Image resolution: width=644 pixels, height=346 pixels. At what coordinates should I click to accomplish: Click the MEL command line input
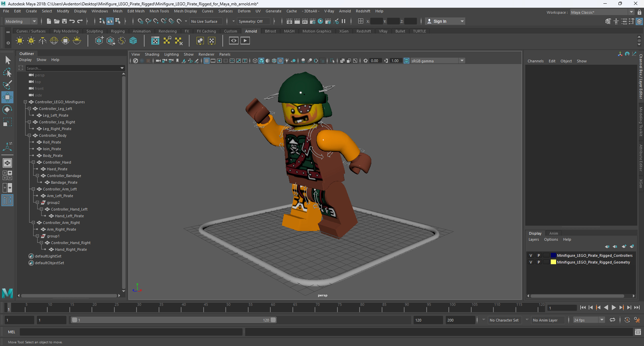coord(131,332)
